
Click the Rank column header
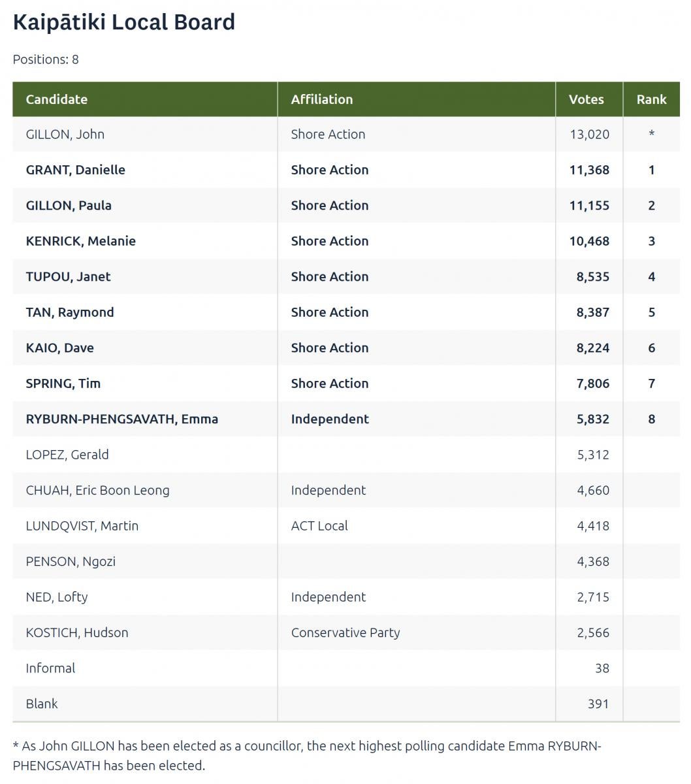[x=651, y=99]
